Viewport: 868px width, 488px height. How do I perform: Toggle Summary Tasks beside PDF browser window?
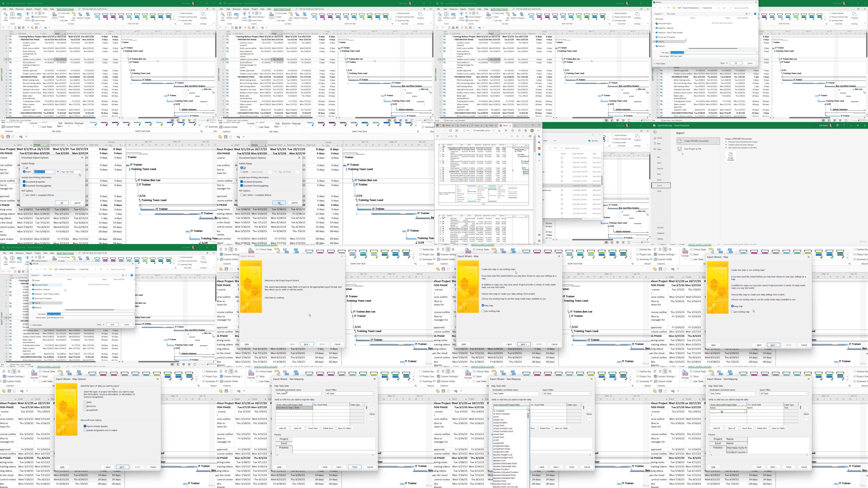point(613,142)
